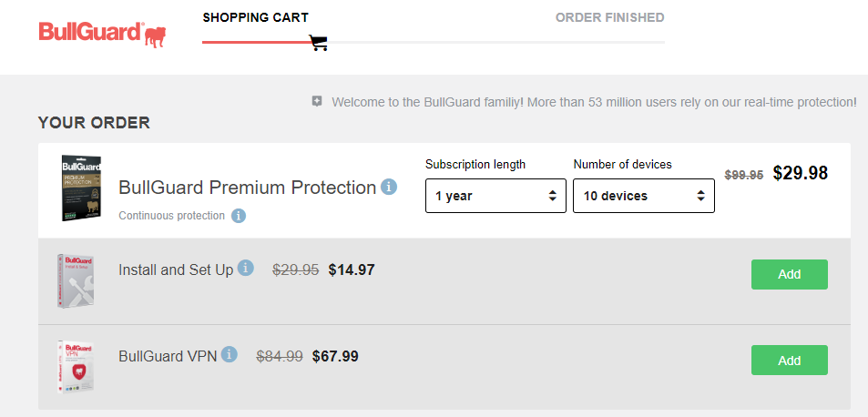Select the Shopping Cart step
868x417 pixels.
point(255,17)
